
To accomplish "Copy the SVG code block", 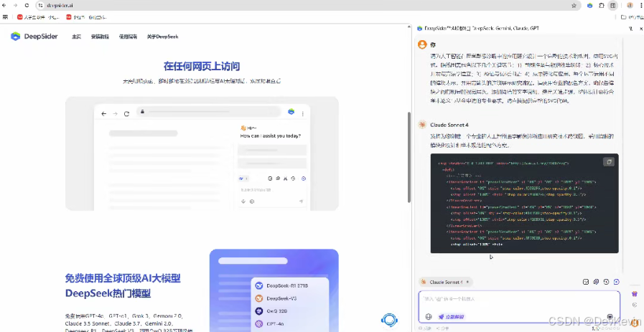I will (608, 161).
